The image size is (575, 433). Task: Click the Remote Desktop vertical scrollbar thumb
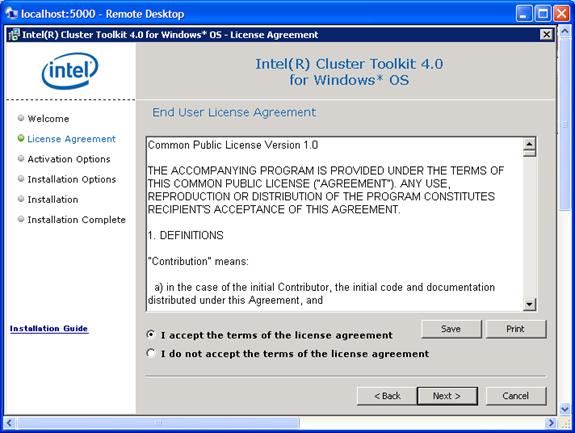(x=565, y=124)
